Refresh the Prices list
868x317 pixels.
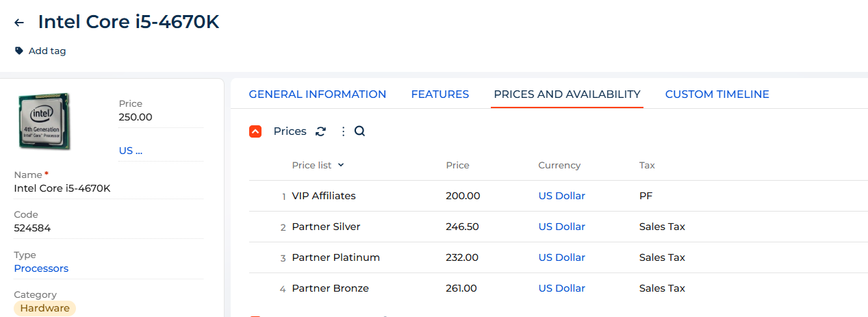(320, 131)
